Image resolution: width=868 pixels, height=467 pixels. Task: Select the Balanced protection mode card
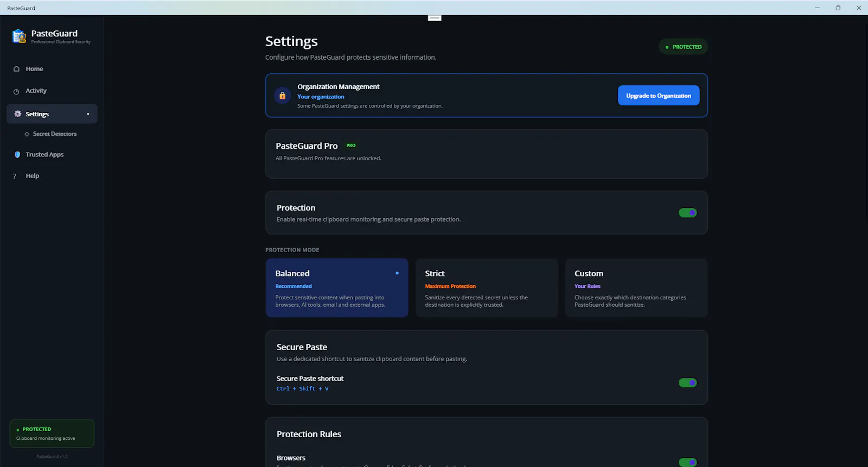pos(337,288)
